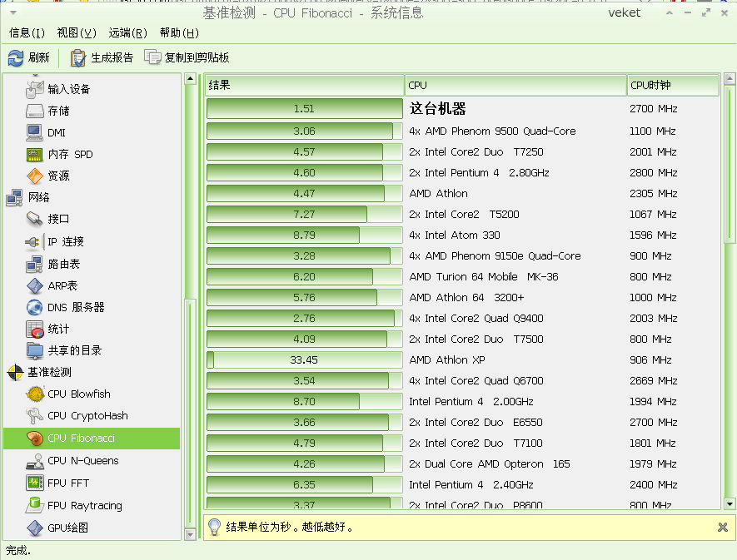This screenshot has width=737, height=560.
Task: Open the DNS 服务器 globe icon
Action: [35, 307]
